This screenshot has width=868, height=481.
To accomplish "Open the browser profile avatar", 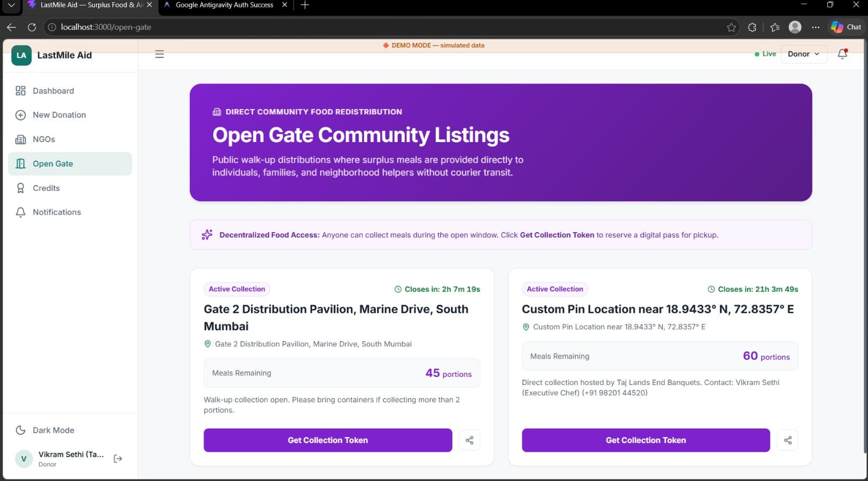I will [x=795, y=27].
